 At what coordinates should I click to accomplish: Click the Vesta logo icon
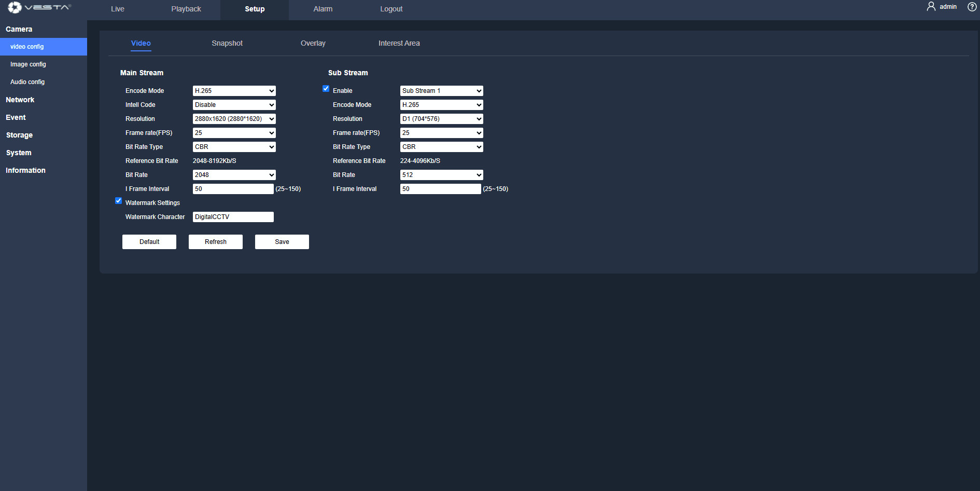(15, 8)
